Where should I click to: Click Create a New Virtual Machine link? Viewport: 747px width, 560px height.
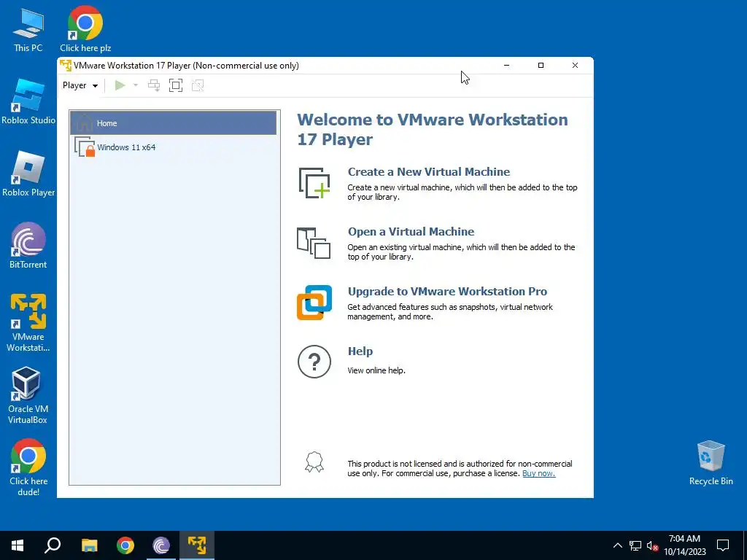pos(429,172)
